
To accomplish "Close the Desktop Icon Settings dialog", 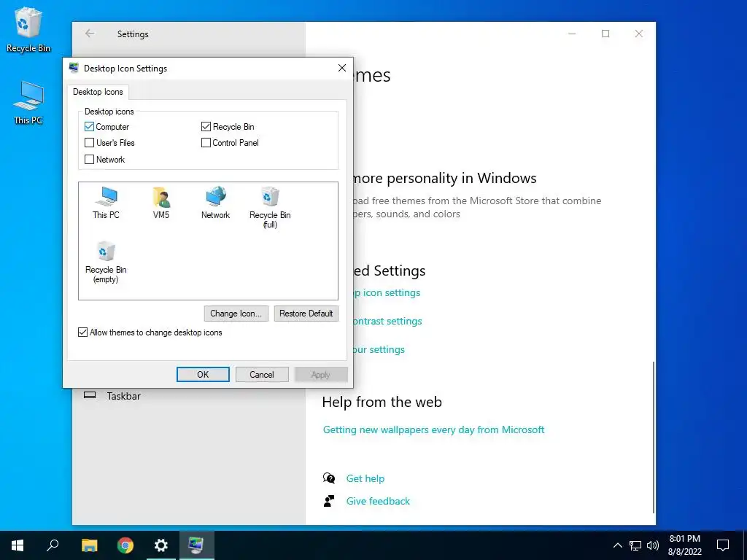I will (x=342, y=68).
